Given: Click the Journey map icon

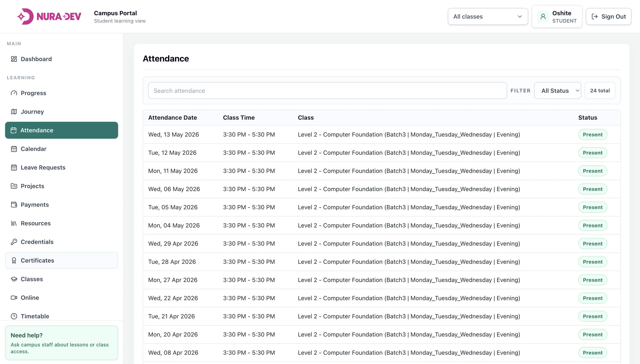Looking at the screenshot, I should pos(14,111).
